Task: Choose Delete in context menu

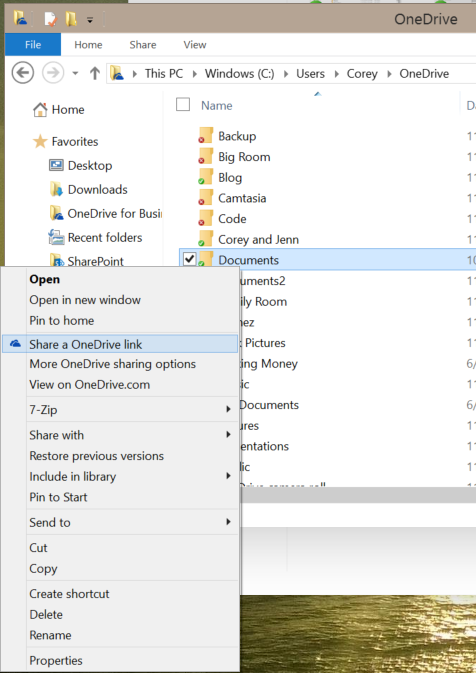Action: pos(46,615)
